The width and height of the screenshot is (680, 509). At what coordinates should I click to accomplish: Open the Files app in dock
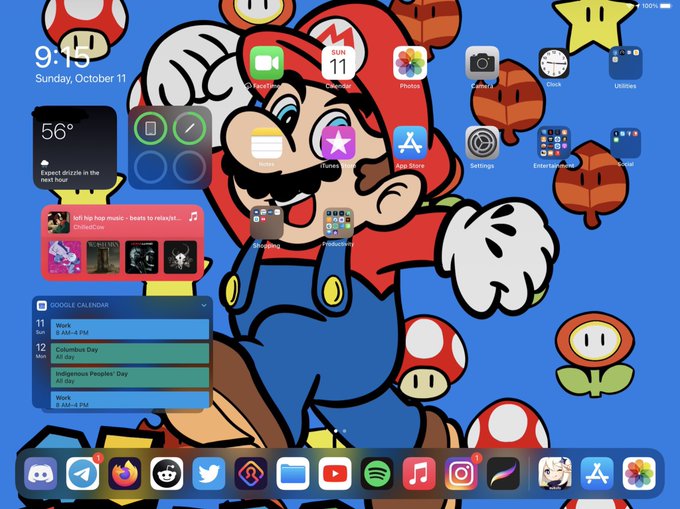tap(293, 473)
